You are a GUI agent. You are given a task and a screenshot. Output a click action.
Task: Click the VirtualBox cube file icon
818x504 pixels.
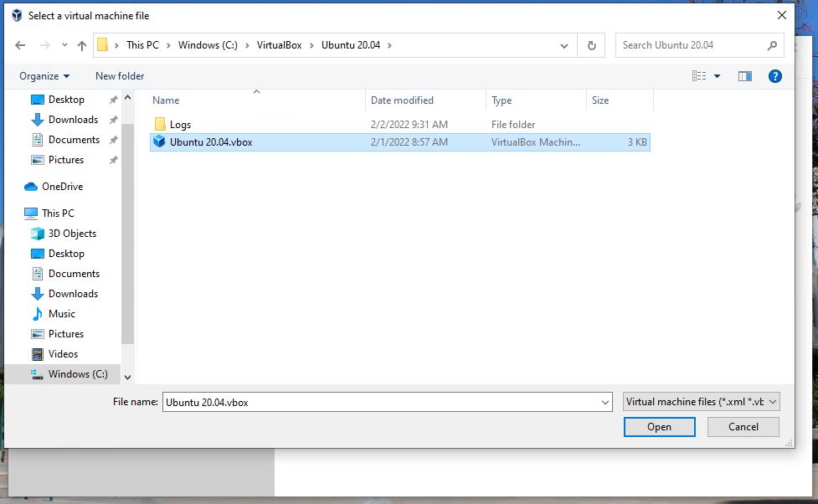click(x=159, y=141)
